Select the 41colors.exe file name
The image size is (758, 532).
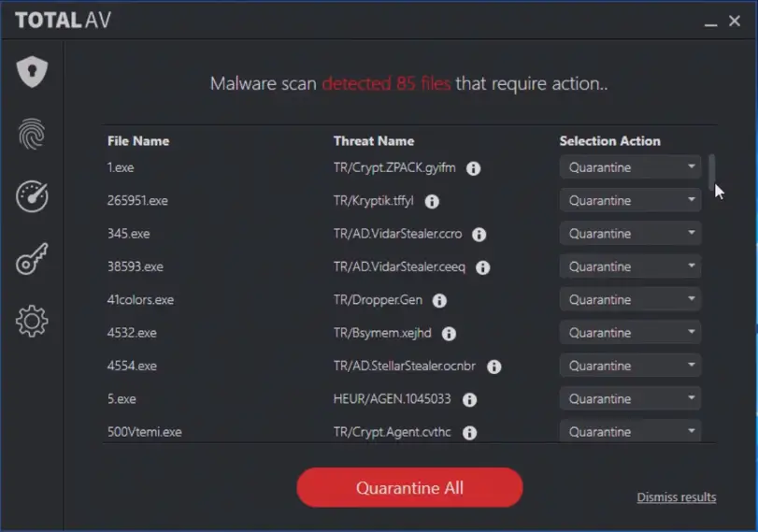[140, 299]
